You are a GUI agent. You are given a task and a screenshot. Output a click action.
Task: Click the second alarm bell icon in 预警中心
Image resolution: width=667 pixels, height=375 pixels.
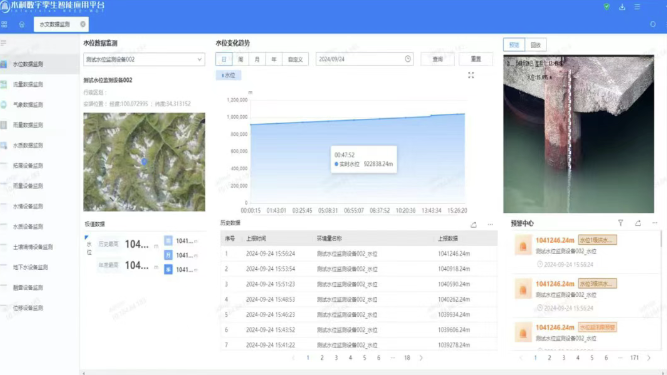click(523, 289)
